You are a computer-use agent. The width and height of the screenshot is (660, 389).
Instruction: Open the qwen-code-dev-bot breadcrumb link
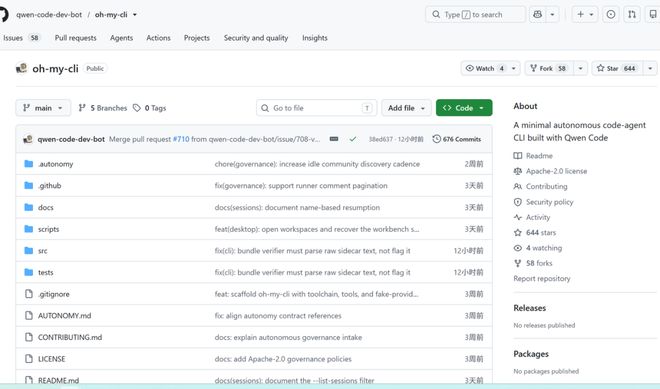pyautogui.click(x=49, y=14)
